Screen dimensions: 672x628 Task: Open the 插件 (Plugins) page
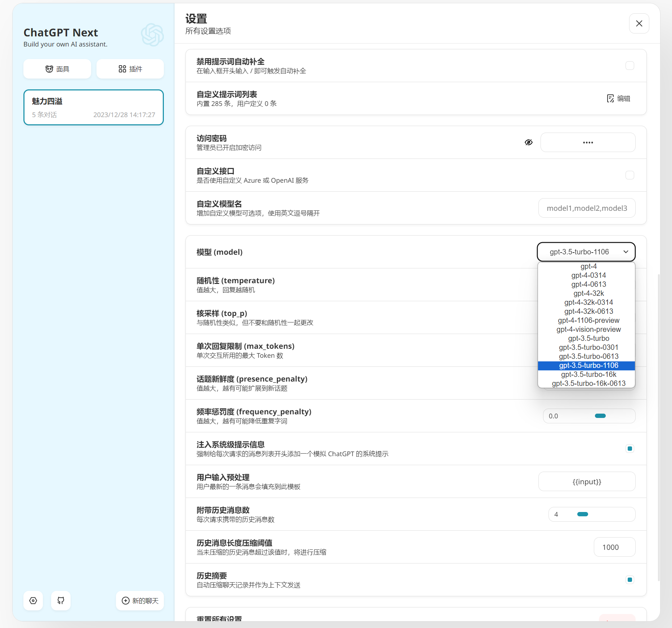(x=130, y=69)
